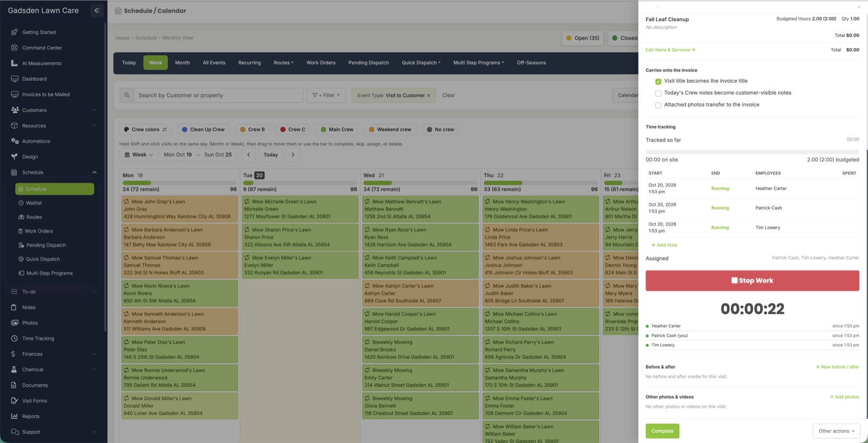Open Photos sidebar icon
Viewport: 868px width, 443px height.
click(14, 323)
